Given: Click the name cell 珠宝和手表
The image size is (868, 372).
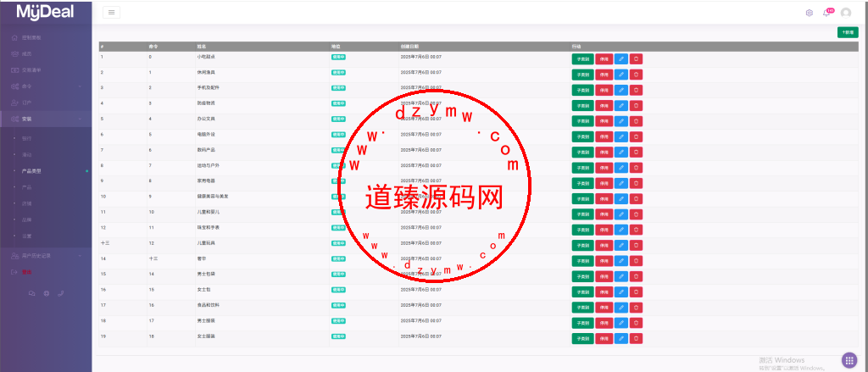Looking at the screenshot, I should tap(209, 227).
